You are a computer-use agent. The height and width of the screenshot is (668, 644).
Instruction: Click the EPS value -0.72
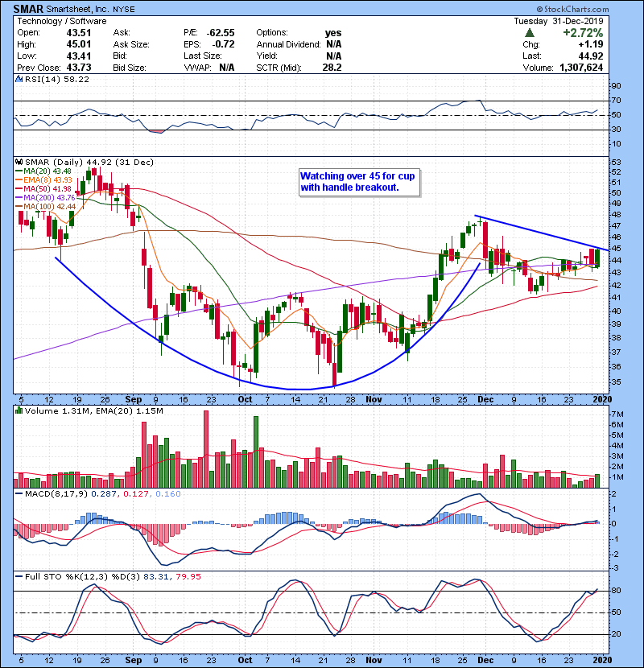(223, 44)
